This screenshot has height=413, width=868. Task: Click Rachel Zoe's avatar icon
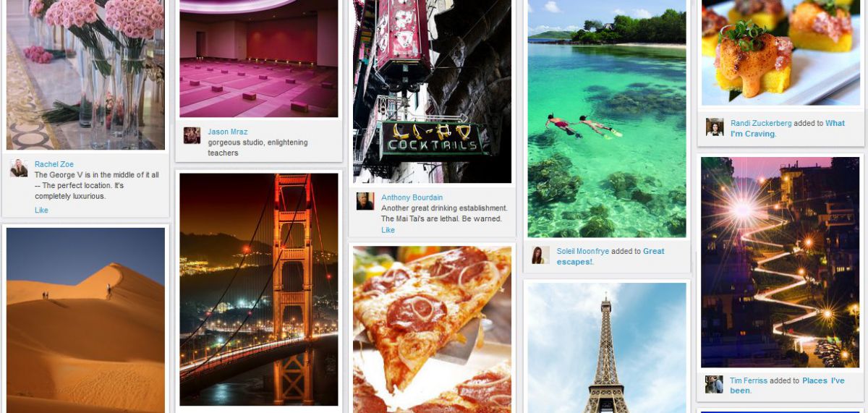point(19,169)
